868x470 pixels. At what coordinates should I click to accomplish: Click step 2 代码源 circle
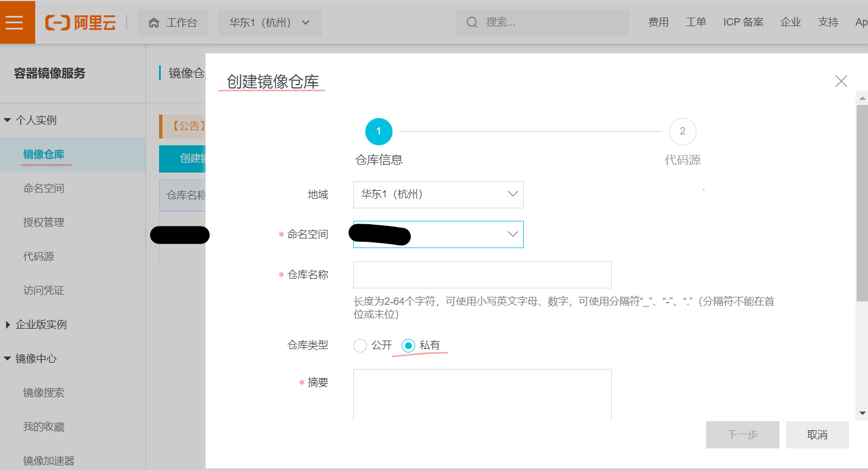click(x=682, y=132)
